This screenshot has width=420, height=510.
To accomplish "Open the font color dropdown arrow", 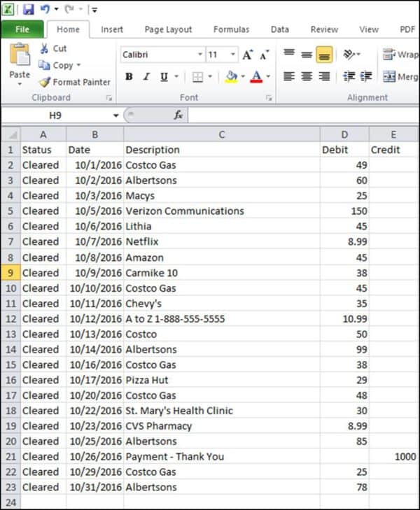I will pyautogui.click(x=268, y=76).
